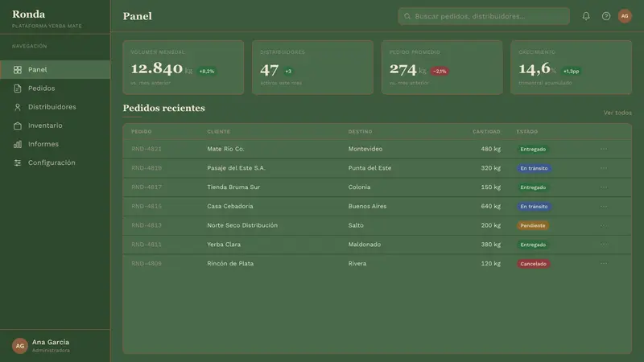The height and width of the screenshot is (362, 644).
Task: Focus the Buscar pedidos search field
Action: click(x=484, y=16)
